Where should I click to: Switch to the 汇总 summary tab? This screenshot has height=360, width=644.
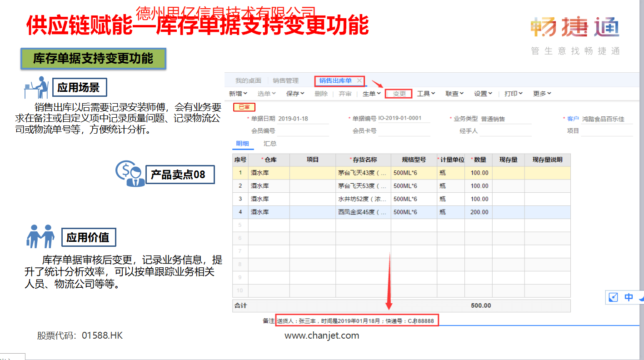click(x=270, y=143)
